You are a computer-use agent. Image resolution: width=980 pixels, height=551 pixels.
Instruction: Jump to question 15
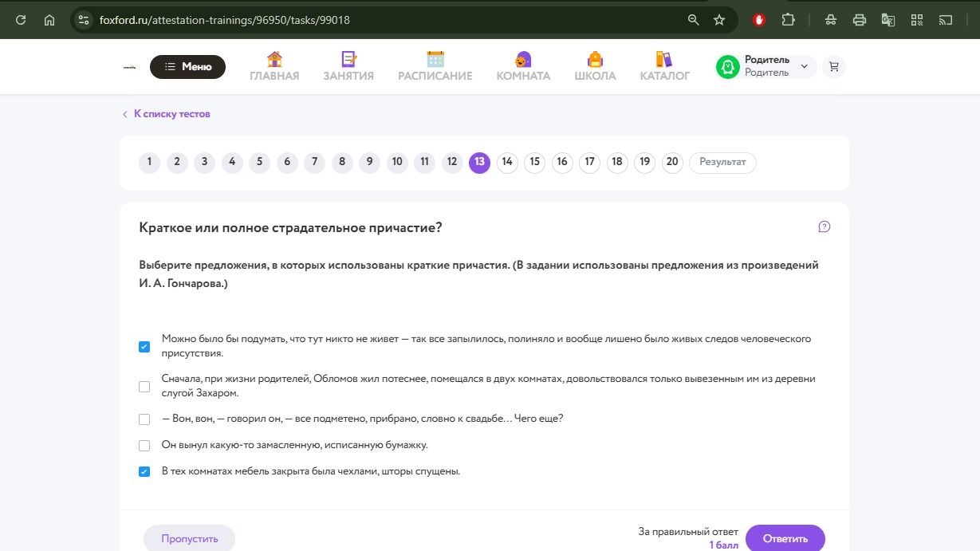click(x=534, y=163)
